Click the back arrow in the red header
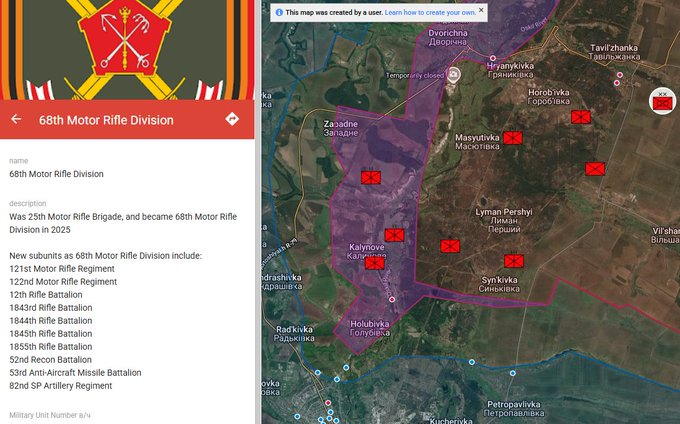This screenshot has height=424, width=680. [x=16, y=119]
